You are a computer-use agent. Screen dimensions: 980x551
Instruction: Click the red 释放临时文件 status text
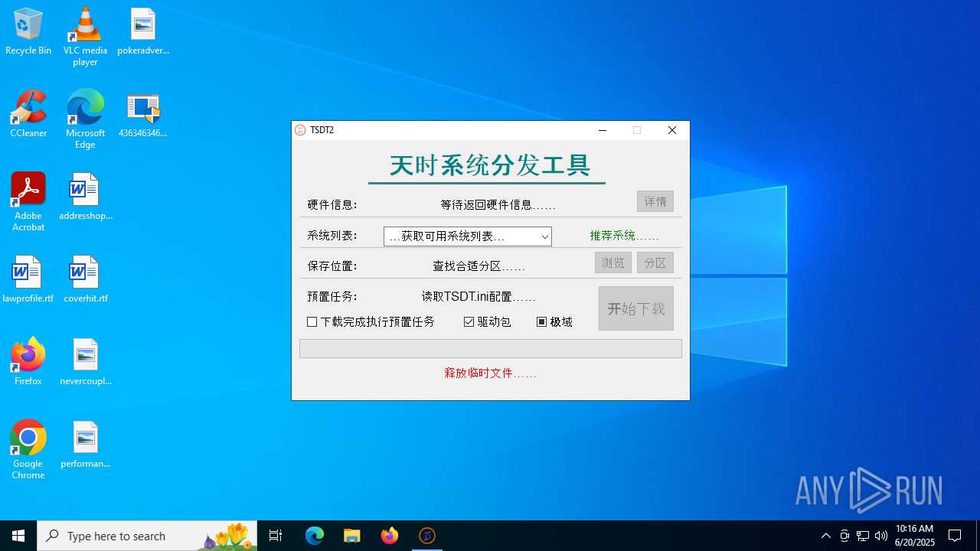click(490, 373)
